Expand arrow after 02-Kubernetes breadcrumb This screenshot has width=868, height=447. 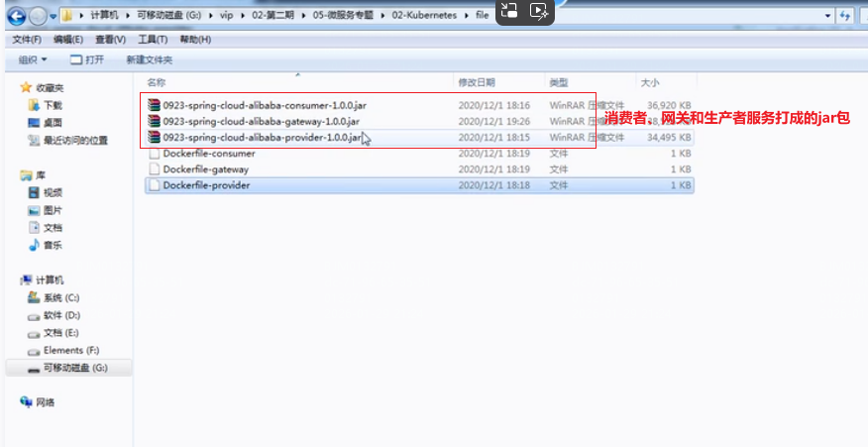(x=467, y=16)
